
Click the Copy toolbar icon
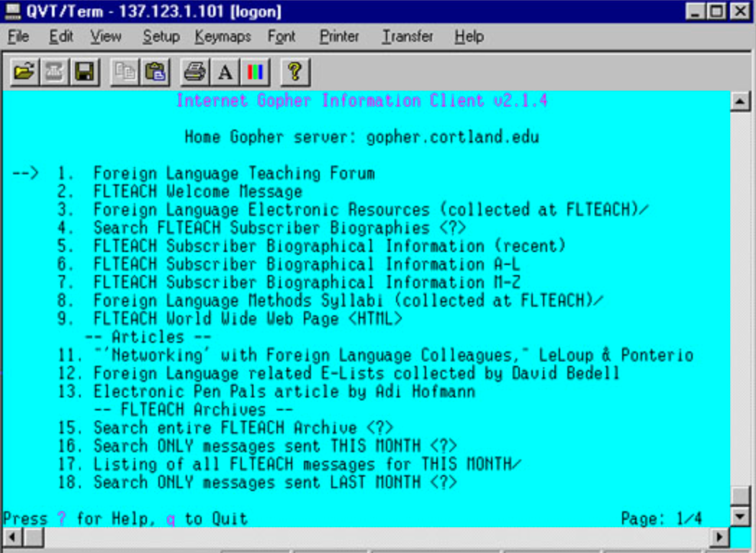[125, 72]
